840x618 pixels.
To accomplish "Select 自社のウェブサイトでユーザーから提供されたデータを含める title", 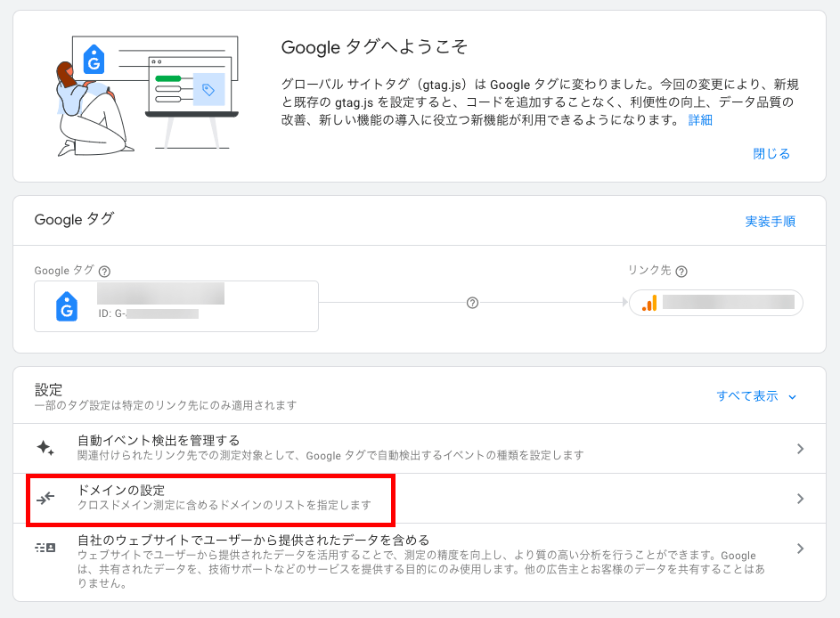I will [253, 540].
